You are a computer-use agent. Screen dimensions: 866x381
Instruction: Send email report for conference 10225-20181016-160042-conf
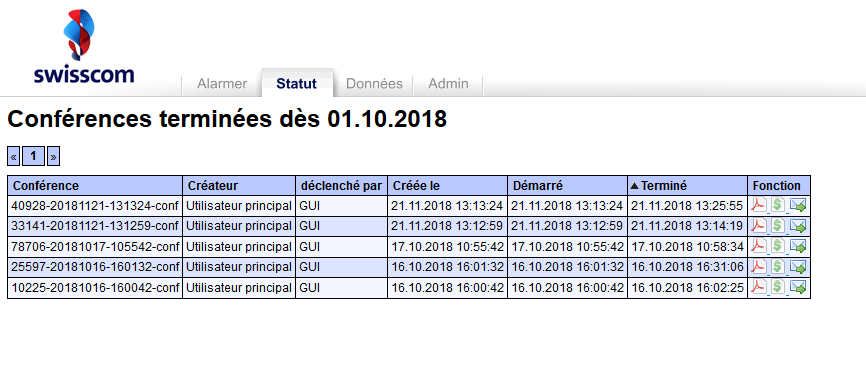(x=798, y=287)
